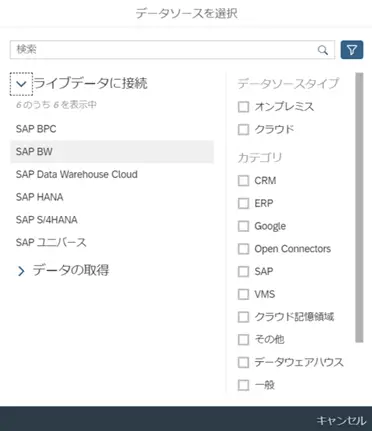Click the データの取得 heading text
This screenshot has height=431, width=372.
point(71,270)
